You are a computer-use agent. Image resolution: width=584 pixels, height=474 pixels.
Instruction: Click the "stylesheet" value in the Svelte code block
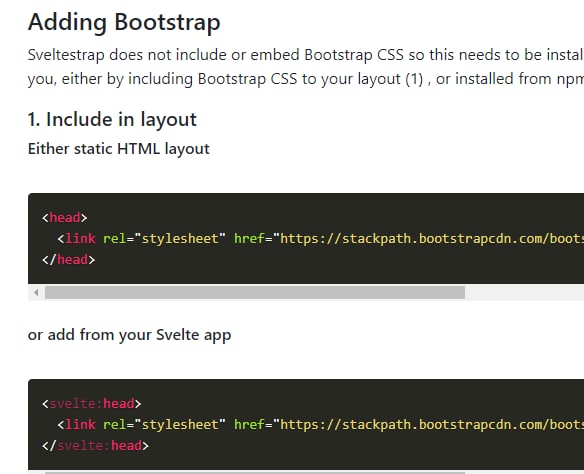coord(180,424)
